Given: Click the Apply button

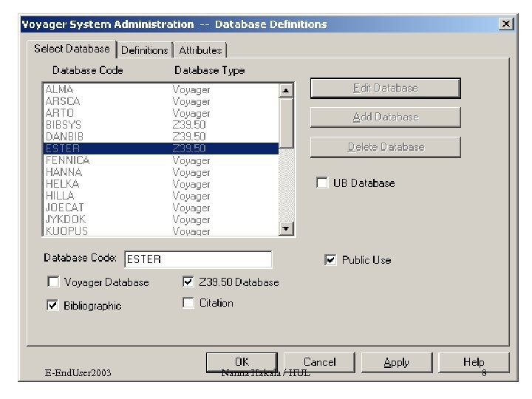Looking at the screenshot, I should (x=397, y=362).
